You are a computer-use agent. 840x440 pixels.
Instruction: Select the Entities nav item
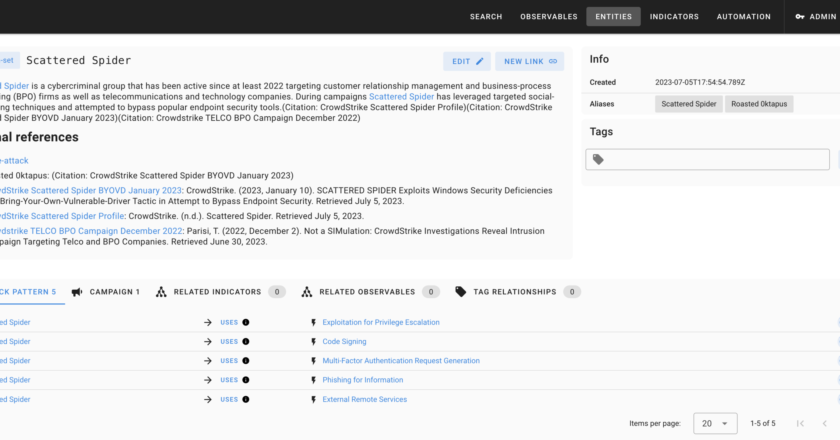tap(613, 17)
